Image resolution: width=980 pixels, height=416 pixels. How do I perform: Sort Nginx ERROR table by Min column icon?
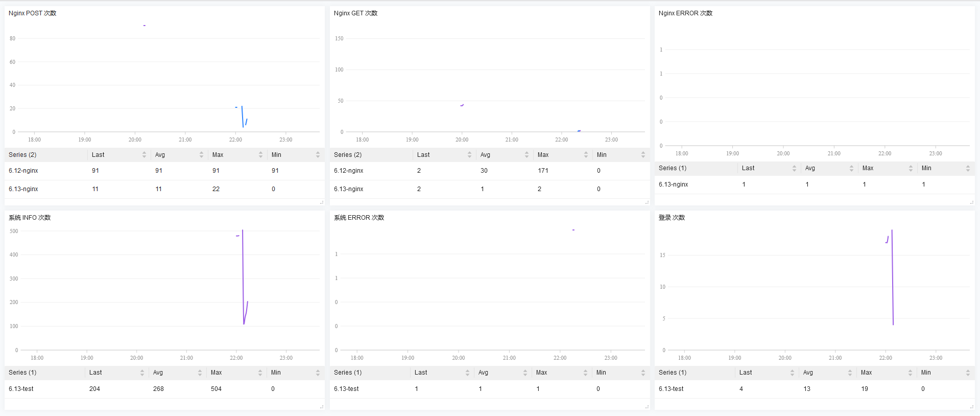[968, 168]
